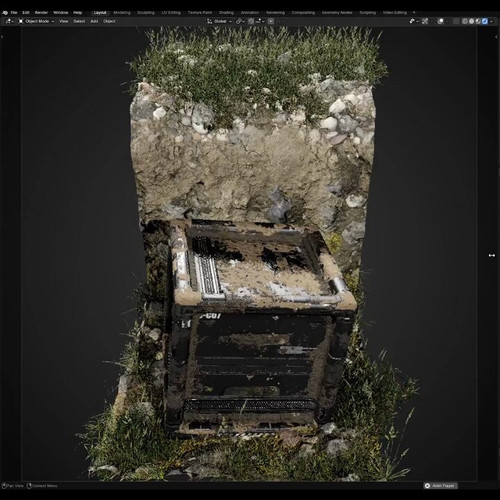The width and height of the screenshot is (500, 500).
Task: Switch to solid viewport shading
Action: [x=471, y=21]
